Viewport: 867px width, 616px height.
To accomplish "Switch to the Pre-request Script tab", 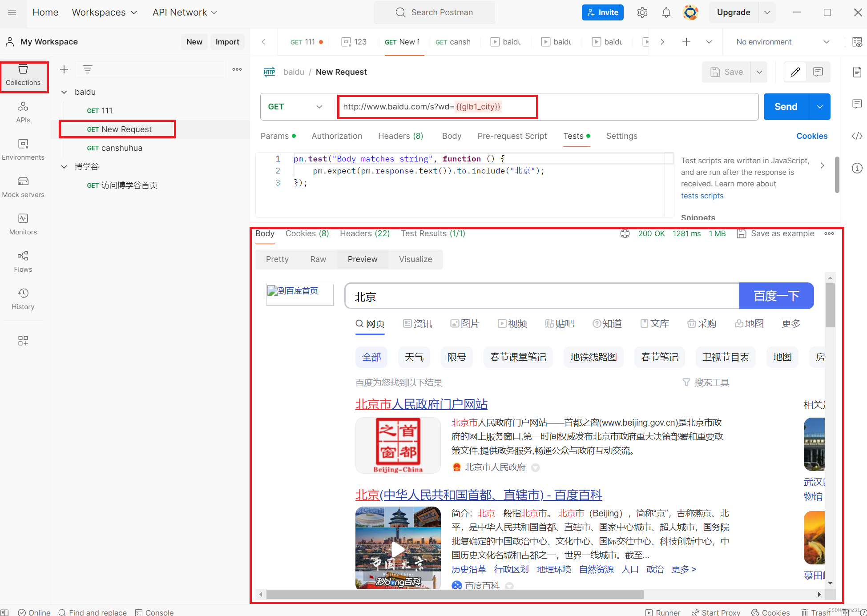I will click(512, 136).
